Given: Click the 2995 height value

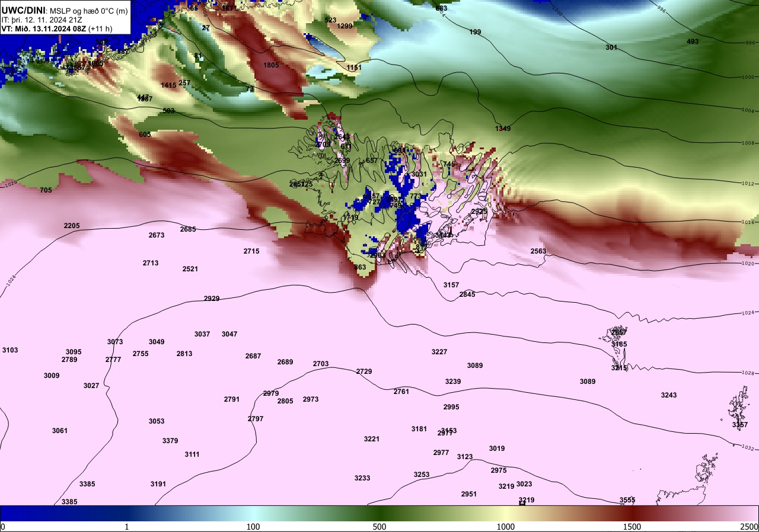Looking at the screenshot, I should [451, 407].
